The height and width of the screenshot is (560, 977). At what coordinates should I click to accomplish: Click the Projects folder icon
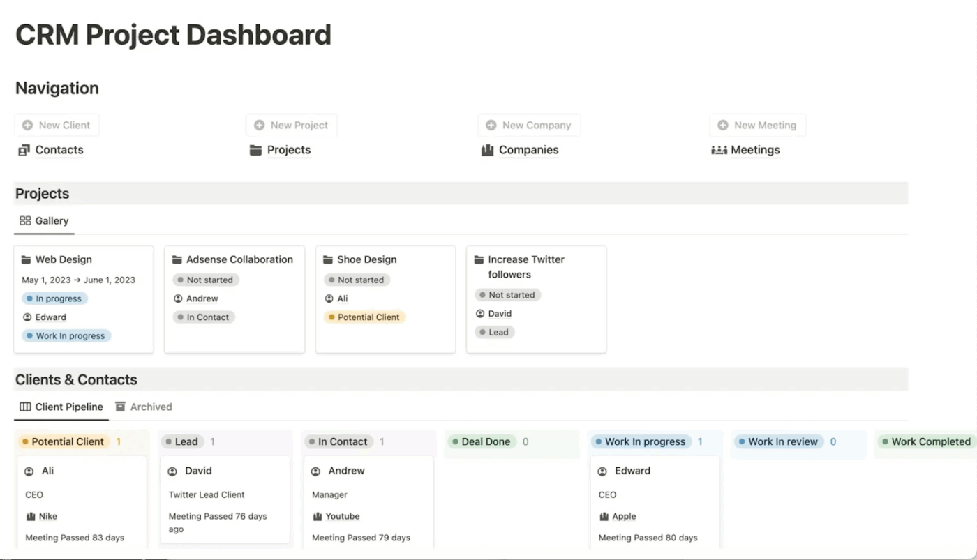coord(255,150)
